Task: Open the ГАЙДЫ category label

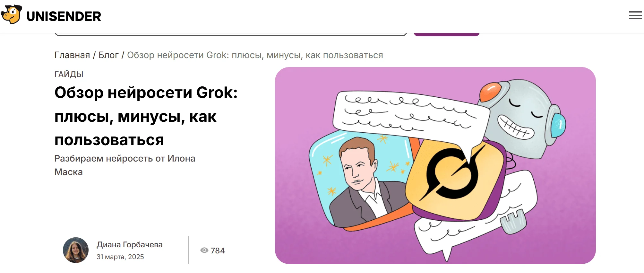Action: pos(69,74)
